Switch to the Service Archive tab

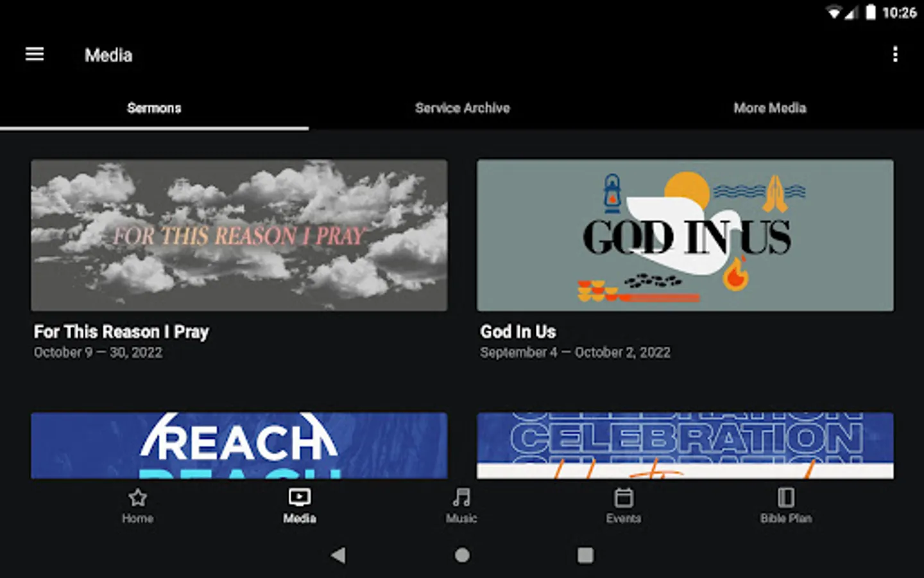tap(462, 108)
